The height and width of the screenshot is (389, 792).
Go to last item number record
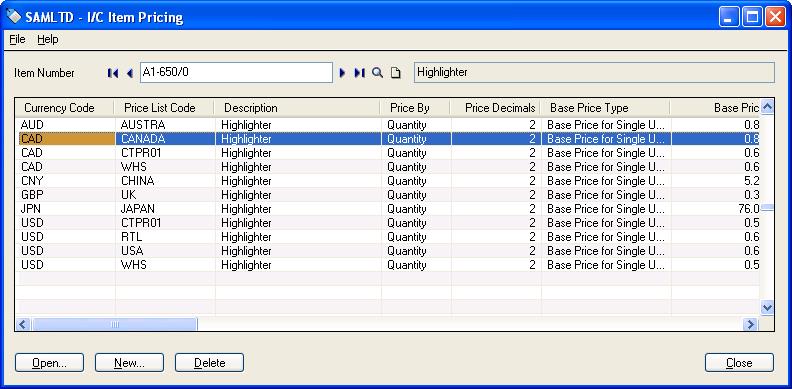359,73
